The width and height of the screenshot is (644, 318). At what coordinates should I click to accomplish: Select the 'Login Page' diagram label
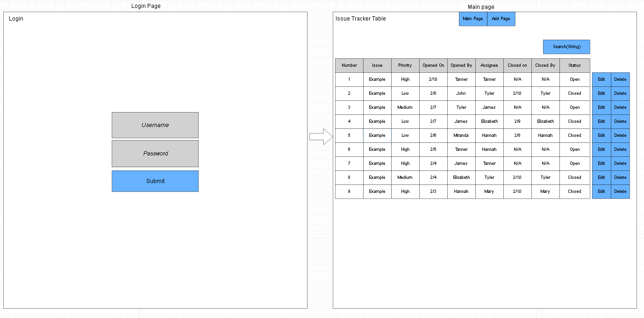coord(146,6)
